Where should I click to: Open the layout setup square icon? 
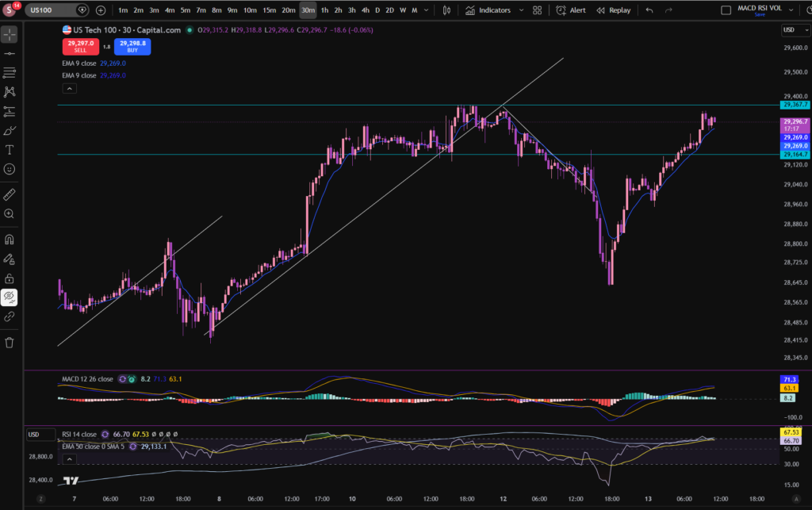[x=726, y=10]
